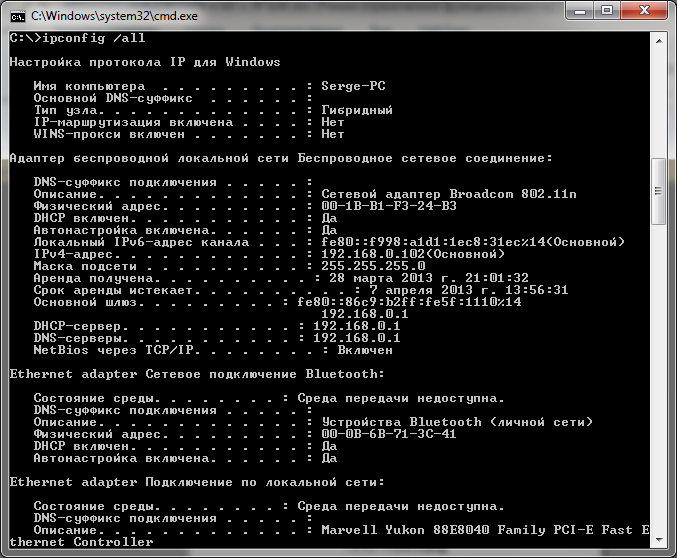The width and height of the screenshot is (677, 558).
Task: Click heading Ethernet adapter Сетевое подключение Bluetooth
Action: [x=197, y=374]
